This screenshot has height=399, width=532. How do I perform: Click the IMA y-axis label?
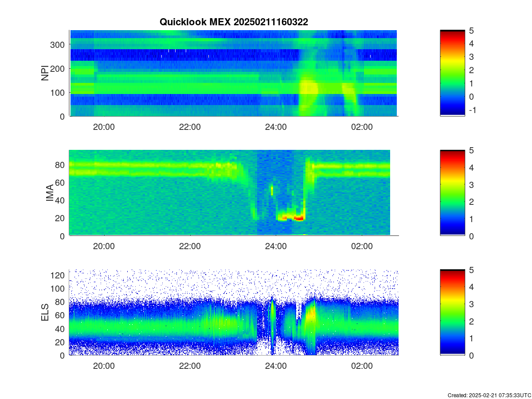click(50, 193)
